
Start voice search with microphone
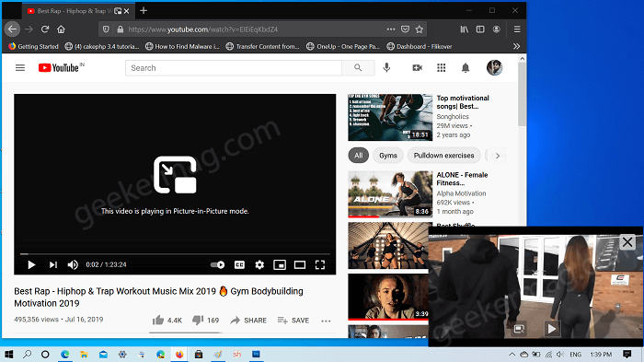386,68
